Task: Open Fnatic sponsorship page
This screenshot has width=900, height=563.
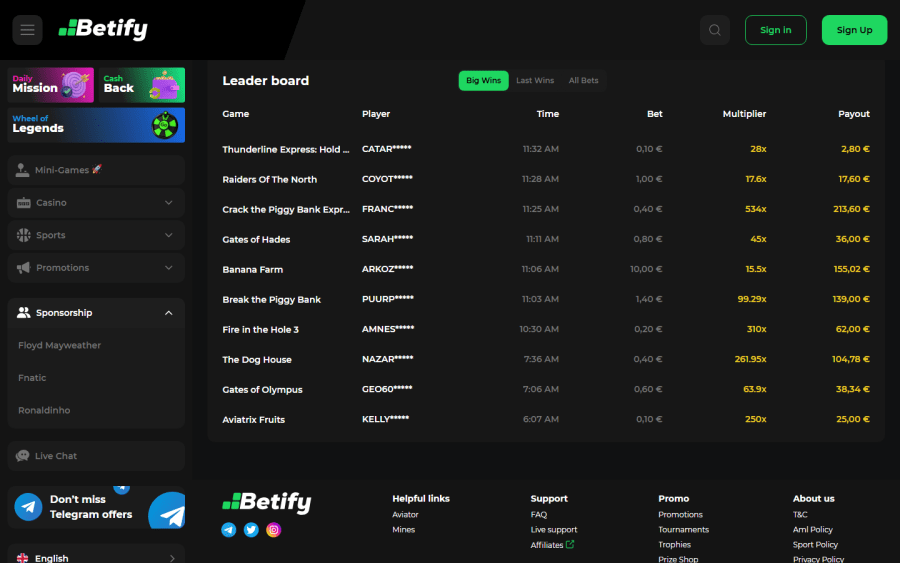Action: point(32,378)
